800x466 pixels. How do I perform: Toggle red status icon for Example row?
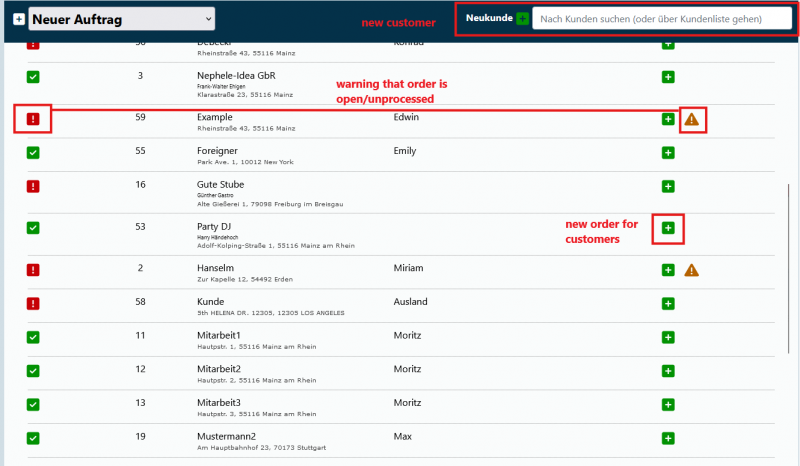point(33,120)
